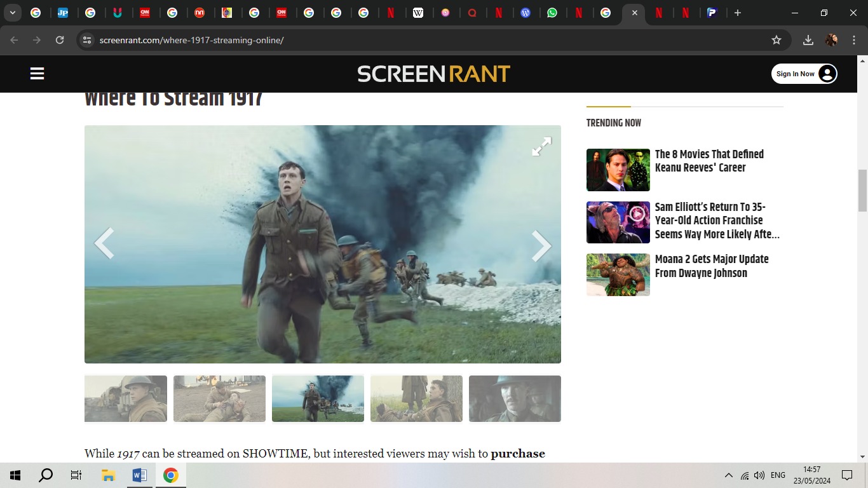Switch to the WordPress tab
This screenshot has width=868, height=488.
[x=526, y=13]
